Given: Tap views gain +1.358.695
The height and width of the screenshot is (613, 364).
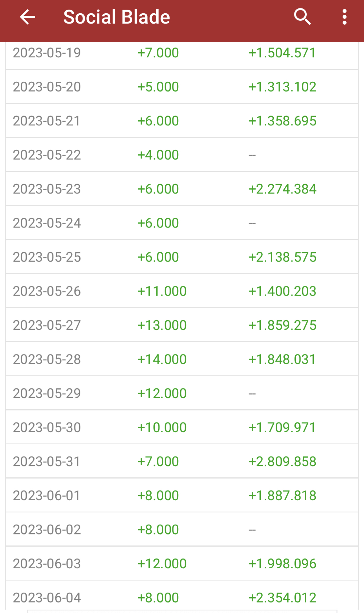Looking at the screenshot, I should click(x=282, y=121).
